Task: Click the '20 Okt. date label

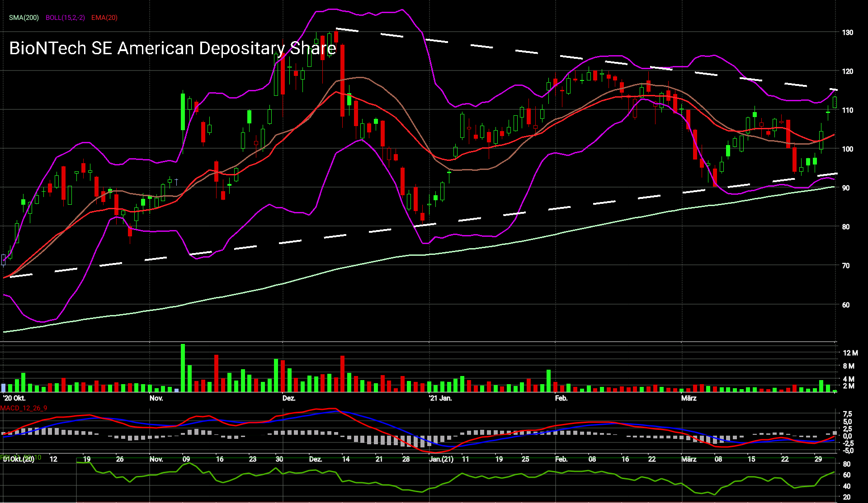Action: [14, 398]
